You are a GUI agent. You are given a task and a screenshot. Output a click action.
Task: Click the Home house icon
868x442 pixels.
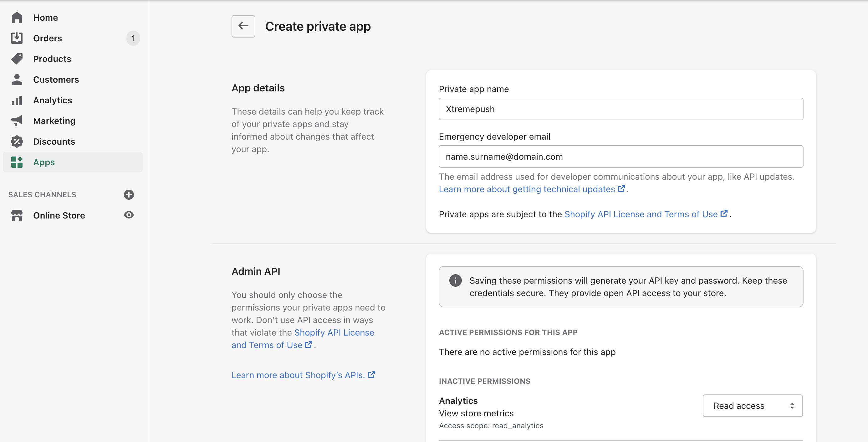pos(17,18)
